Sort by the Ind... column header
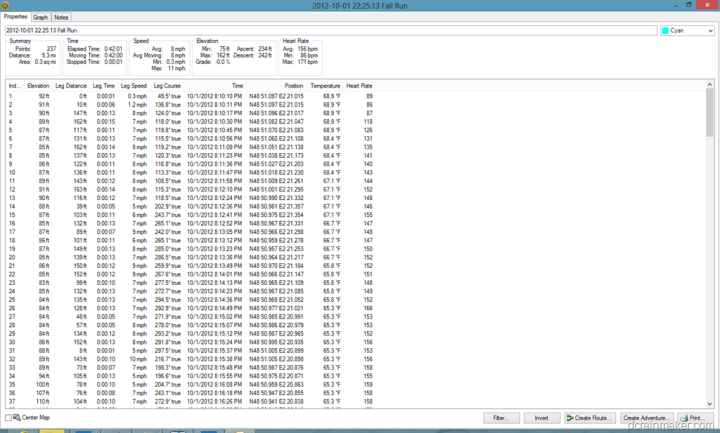This screenshot has height=433, width=720. (15, 86)
